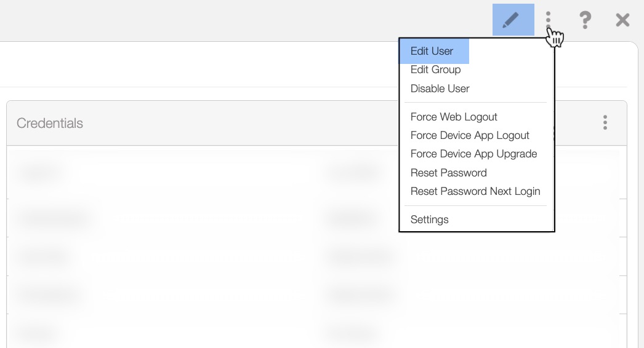Select Reset Password option
The height and width of the screenshot is (348, 644).
pos(449,173)
